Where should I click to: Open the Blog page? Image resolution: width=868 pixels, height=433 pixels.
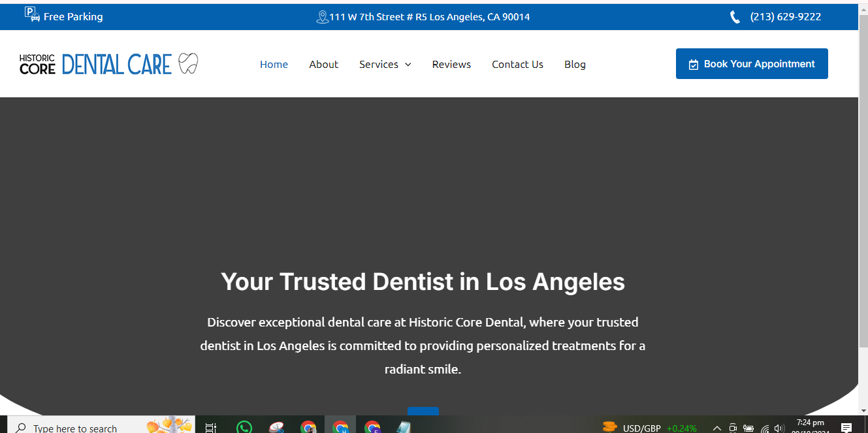(x=575, y=64)
